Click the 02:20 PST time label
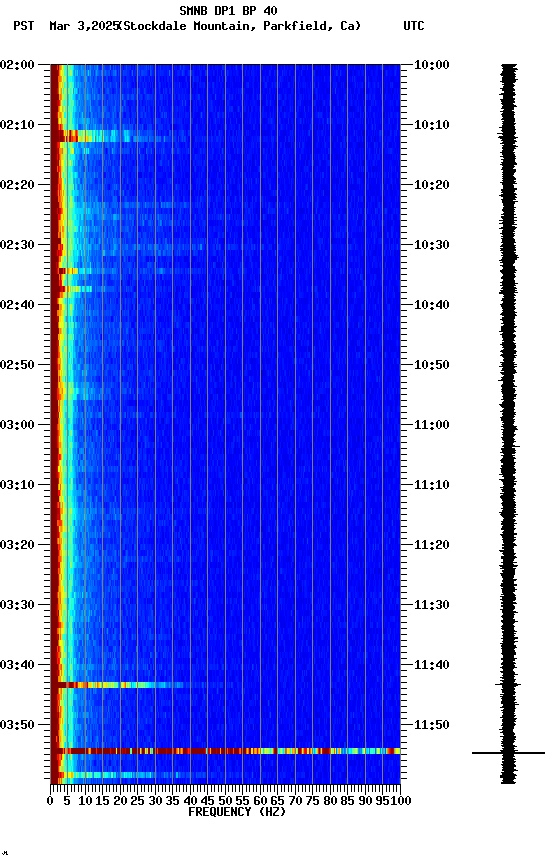 pyautogui.click(x=17, y=185)
